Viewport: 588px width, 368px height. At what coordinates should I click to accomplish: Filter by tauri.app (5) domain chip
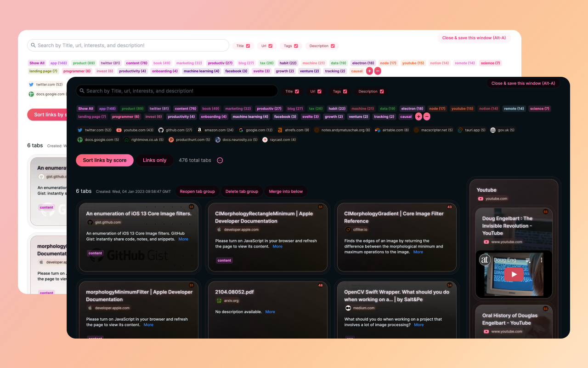point(472,130)
